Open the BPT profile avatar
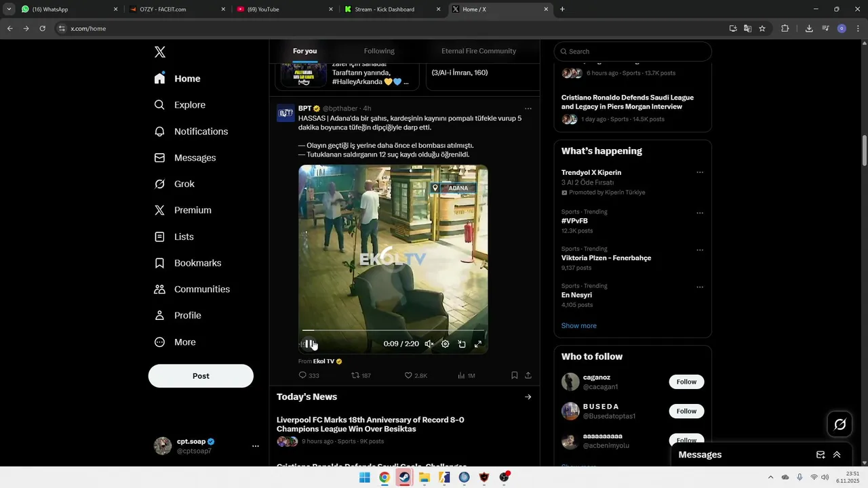Screen dimensions: 868x488 coord(285,113)
